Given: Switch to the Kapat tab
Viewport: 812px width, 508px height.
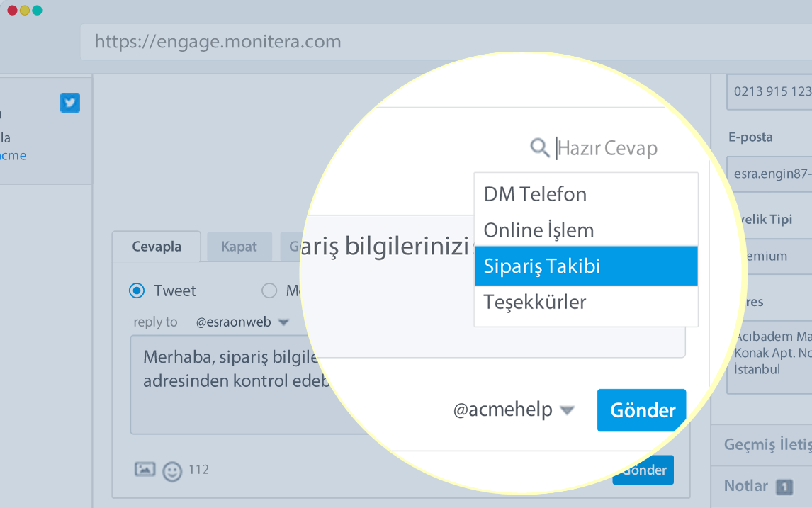Looking at the screenshot, I should coord(239,247).
